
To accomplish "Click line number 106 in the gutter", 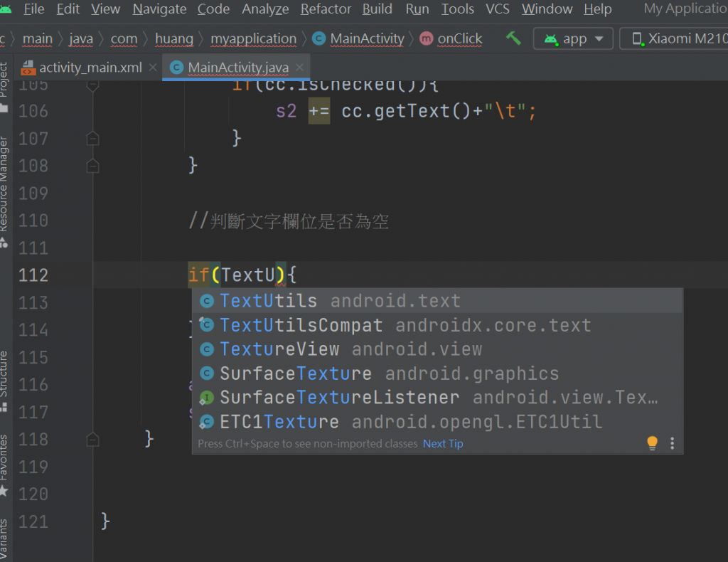I will pyautogui.click(x=33, y=112).
